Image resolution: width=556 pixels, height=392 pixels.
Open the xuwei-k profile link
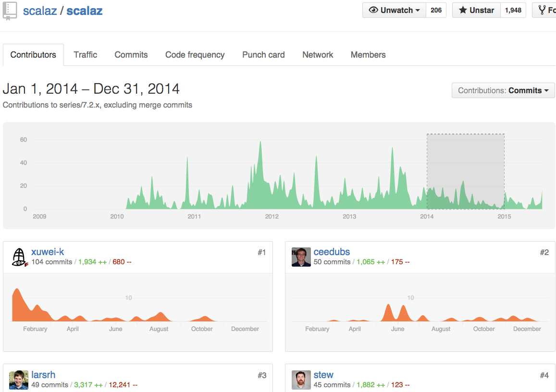pyautogui.click(x=48, y=252)
